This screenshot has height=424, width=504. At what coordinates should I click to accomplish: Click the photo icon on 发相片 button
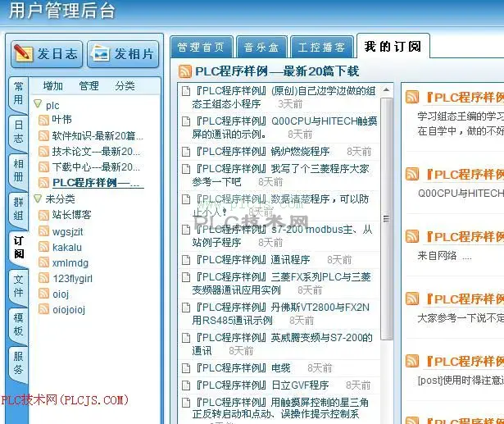point(100,53)
